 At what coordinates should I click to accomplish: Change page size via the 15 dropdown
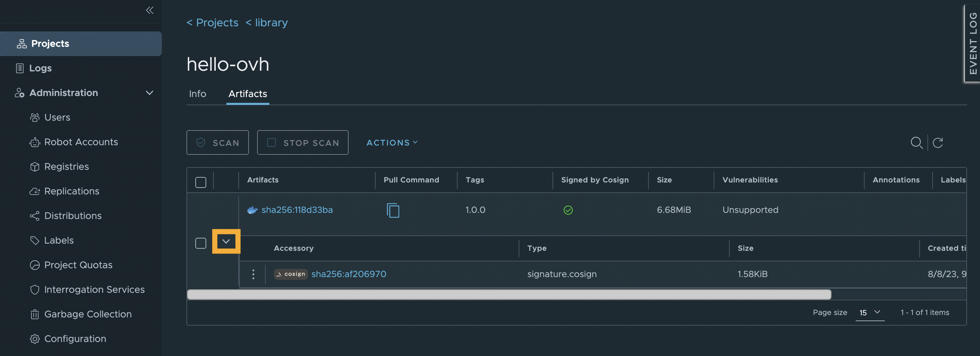point(870,313)
